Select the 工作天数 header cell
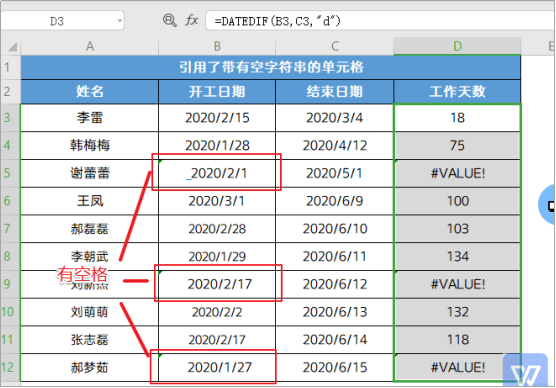This screenshot has width=556, height=388. point(457,92)
